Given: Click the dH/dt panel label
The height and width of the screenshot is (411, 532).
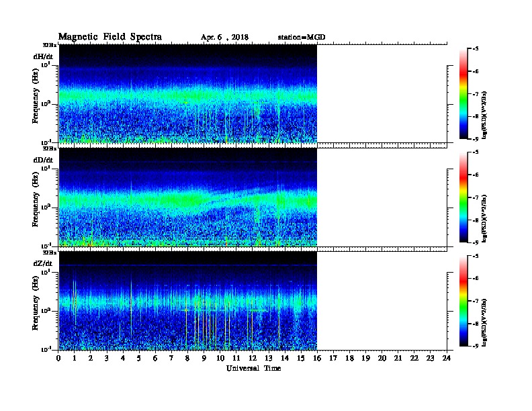Looking at the screenshot, I should (43, 56).
